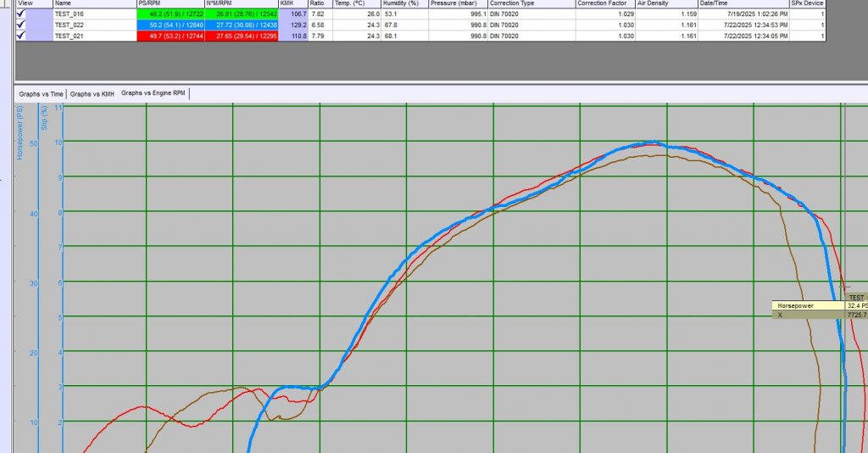Click date 7/19/2025 1:02:26 PM
This screenshot has height=453, width=868.
pos(755,14)
